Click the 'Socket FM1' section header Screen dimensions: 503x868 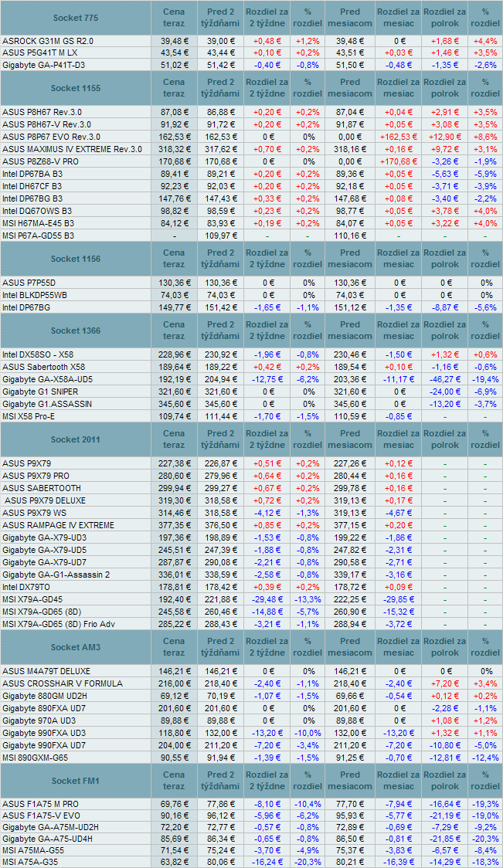(x=76, y=781)
